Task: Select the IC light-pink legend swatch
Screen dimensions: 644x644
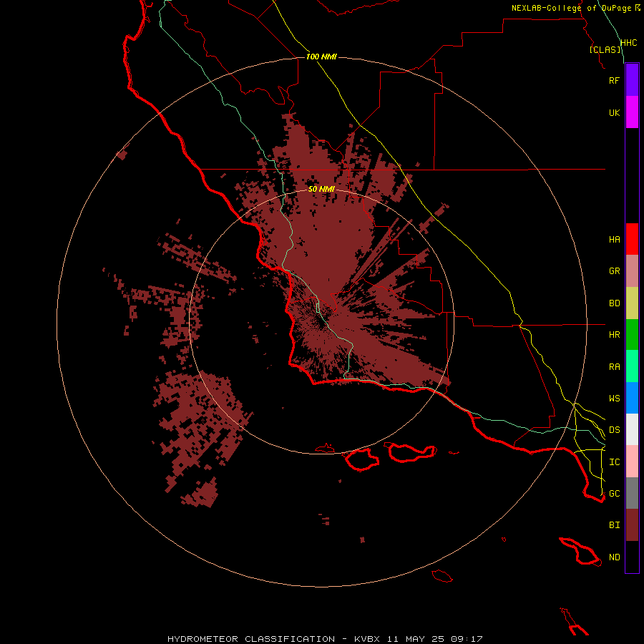Action: tap(632, 462)
